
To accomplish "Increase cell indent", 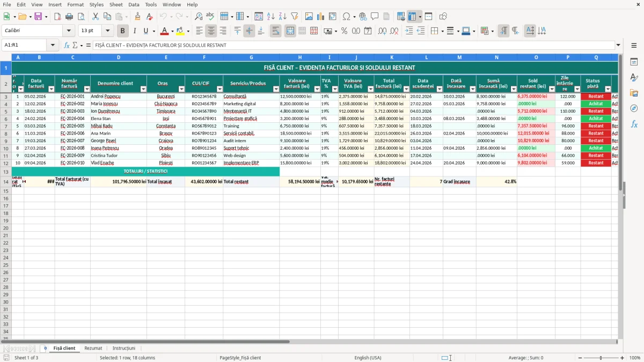I will click(x=409, y=31).
